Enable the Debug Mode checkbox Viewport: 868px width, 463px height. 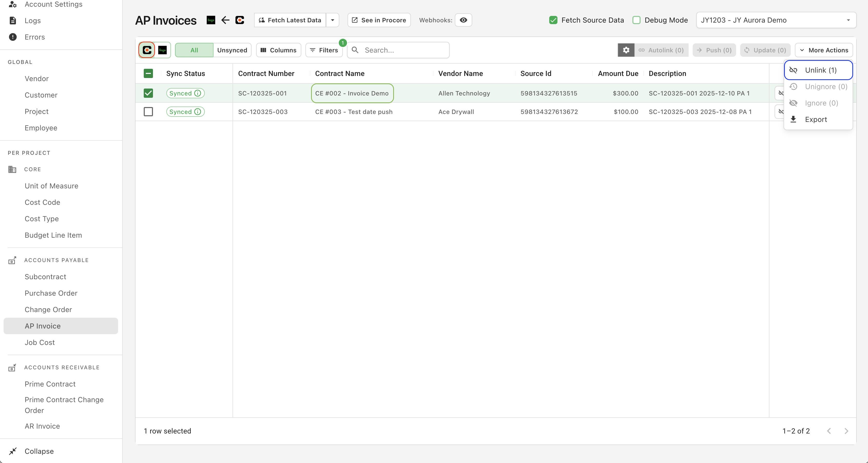(x=636, y=20)
